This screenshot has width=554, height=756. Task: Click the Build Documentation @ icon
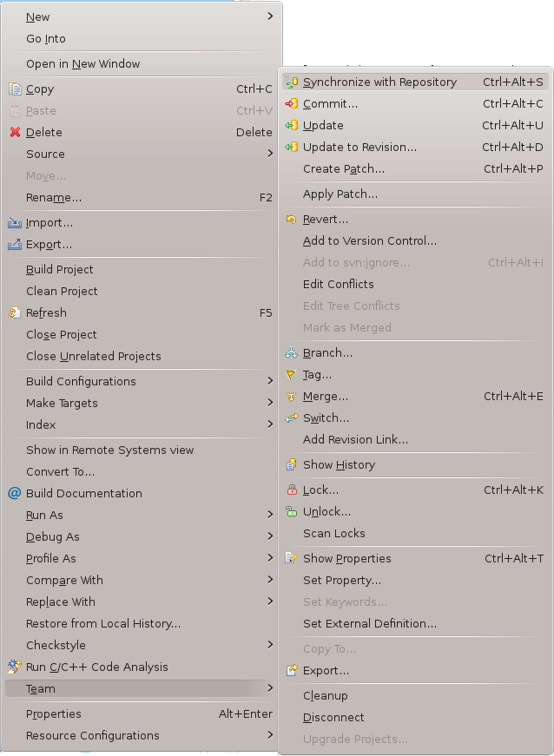pyautogui.click(x=15, y=494)
